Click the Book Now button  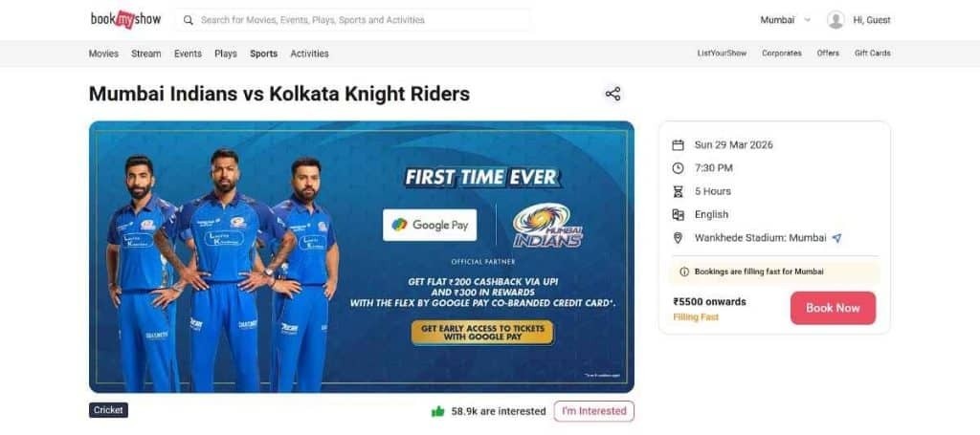pos(834,308)
